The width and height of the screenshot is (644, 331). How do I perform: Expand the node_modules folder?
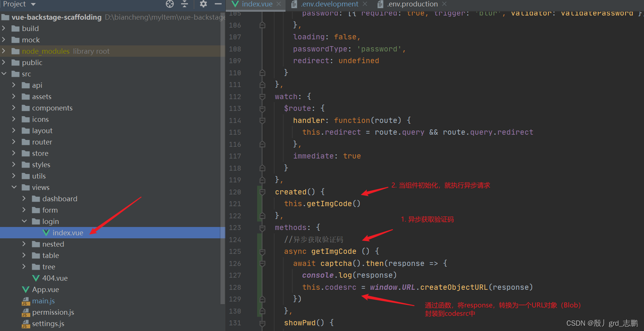4,51
